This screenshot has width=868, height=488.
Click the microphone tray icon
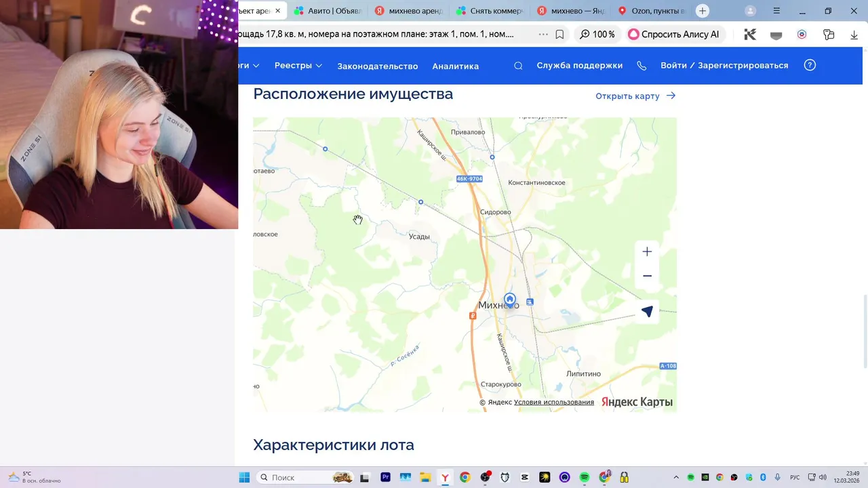[x=777, y=477]
